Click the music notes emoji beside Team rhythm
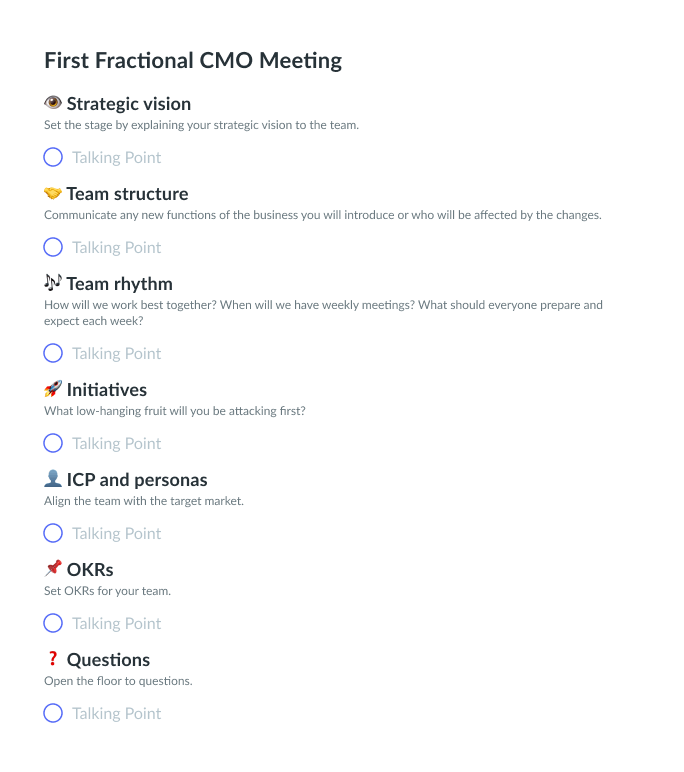Screen dimensions: 684x772 point(53,283)
